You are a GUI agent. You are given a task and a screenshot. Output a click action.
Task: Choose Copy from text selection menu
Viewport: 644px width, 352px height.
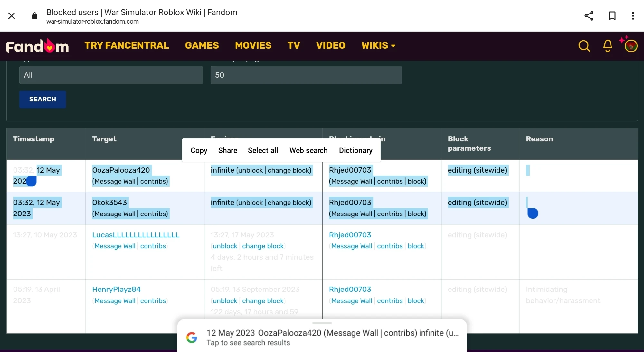tap(199, 150)
